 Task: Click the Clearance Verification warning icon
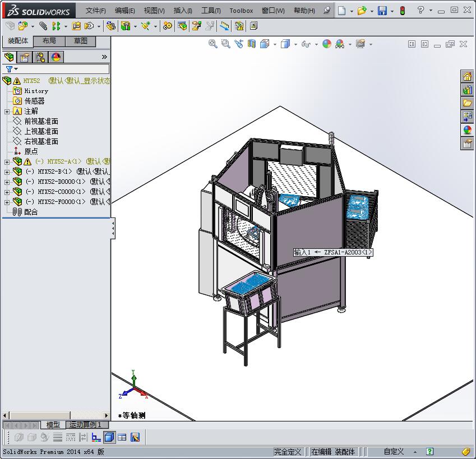pos(239,26)
